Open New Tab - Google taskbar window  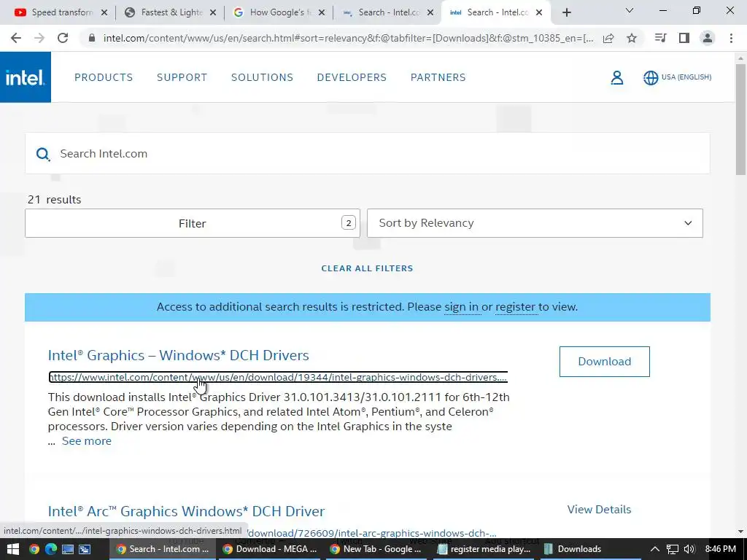point(376,549)
